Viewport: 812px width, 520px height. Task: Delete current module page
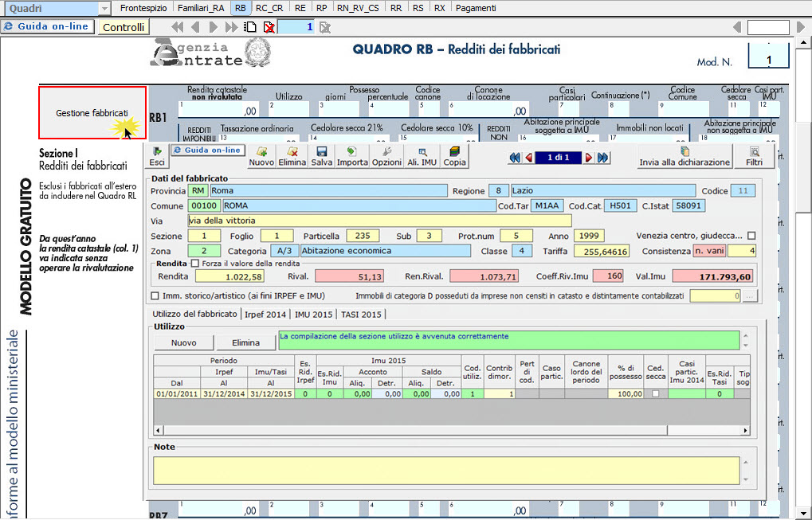click(x=269, y=27)
